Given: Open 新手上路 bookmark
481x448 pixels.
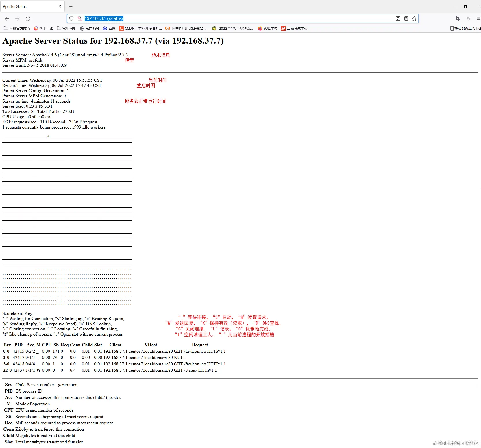Looking at the screenshot, I should click(x=43, y=28).
